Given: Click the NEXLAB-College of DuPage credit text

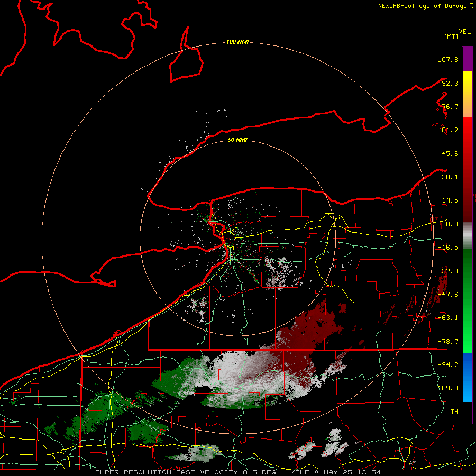Looking at the screenshot, I should [425, 6].
